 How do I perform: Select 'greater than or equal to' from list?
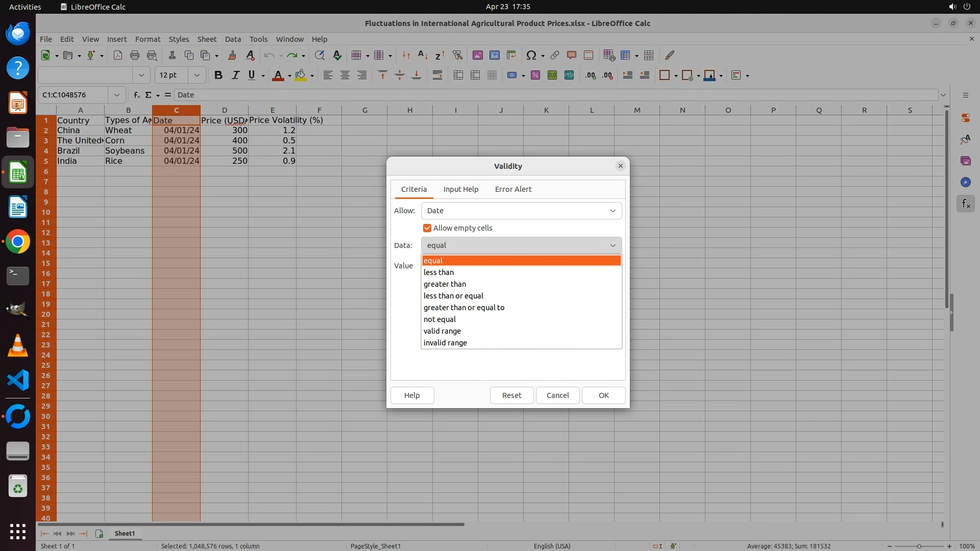[463, 308]
